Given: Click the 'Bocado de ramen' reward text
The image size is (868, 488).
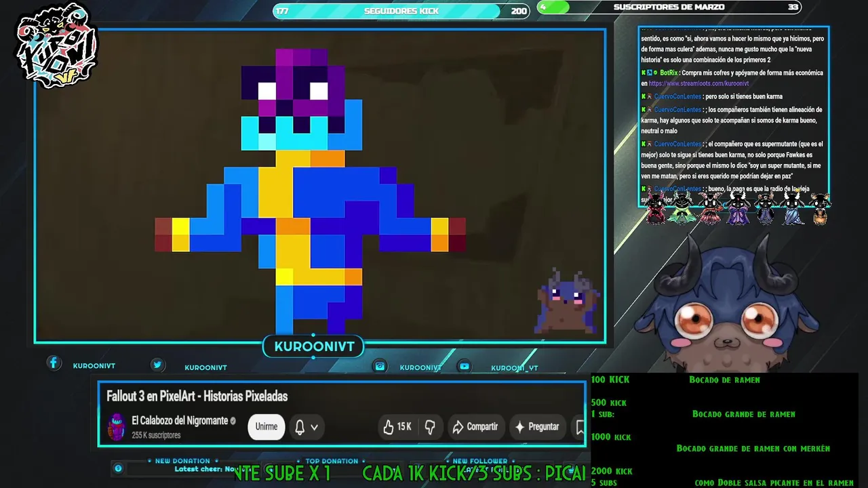Looking at the screenshot, I should pos(724,380).
